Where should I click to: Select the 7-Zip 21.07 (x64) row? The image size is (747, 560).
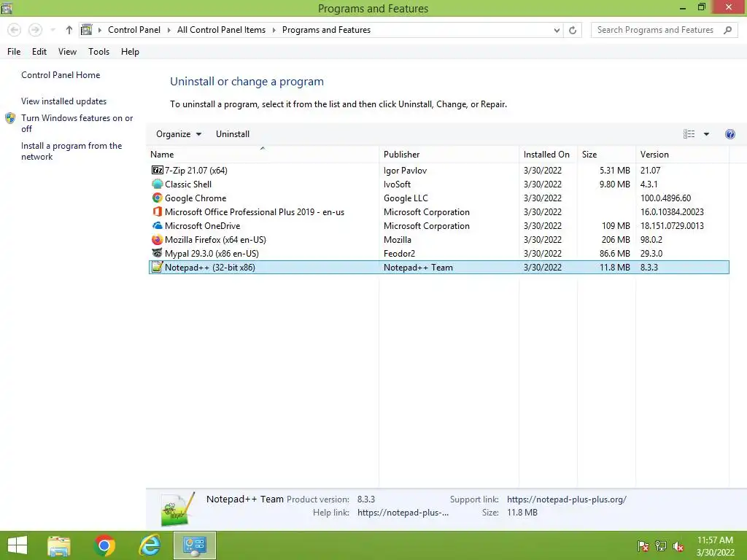438,170
